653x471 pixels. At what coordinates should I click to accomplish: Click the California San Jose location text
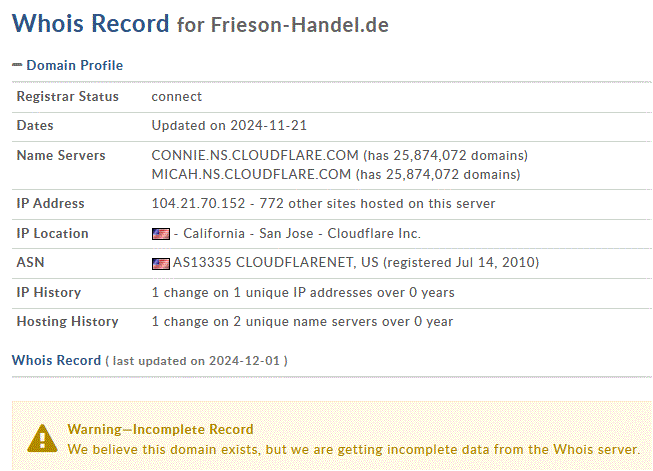[248, 234]
